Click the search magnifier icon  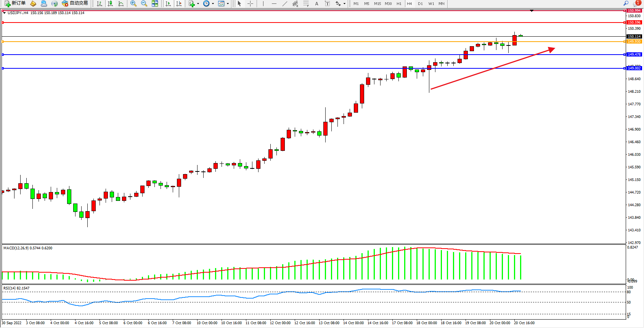(626, 3)
